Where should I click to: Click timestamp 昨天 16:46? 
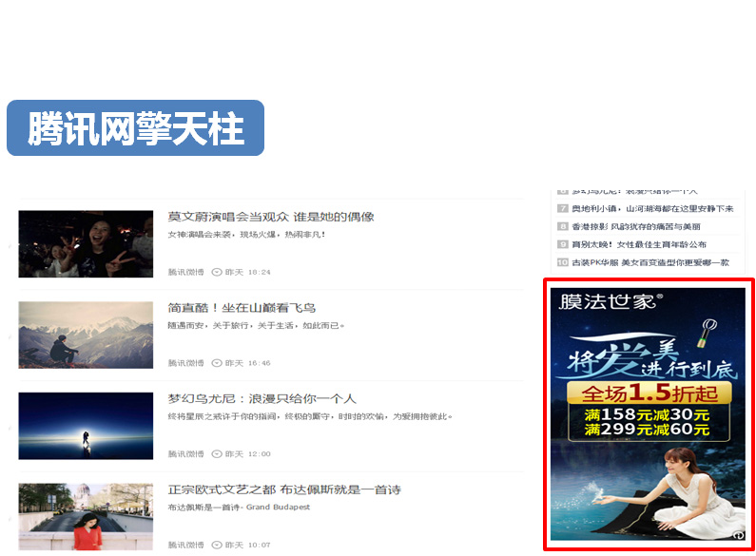pos(248,363)
